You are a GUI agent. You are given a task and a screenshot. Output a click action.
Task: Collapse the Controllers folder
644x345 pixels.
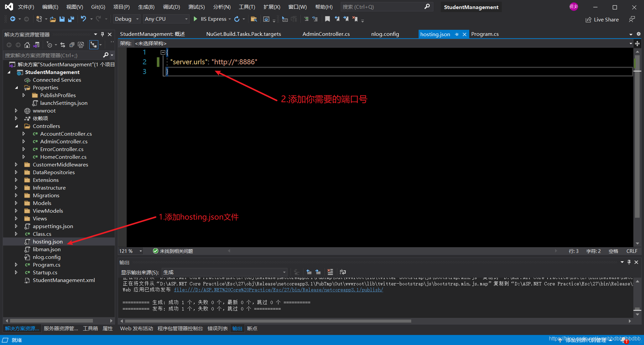(x=16, y=126)
